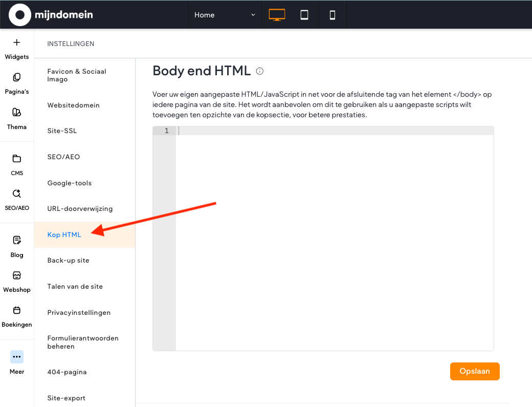Expand the Home page dropdown
The image size is (532, 407).
[225, 15]
